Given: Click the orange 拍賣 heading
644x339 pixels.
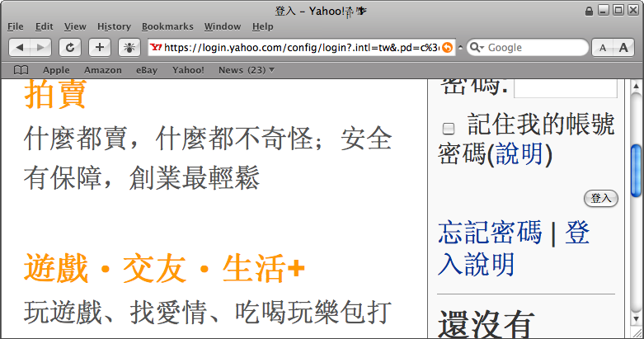Looking at the screenshot, I should (55, 94).
